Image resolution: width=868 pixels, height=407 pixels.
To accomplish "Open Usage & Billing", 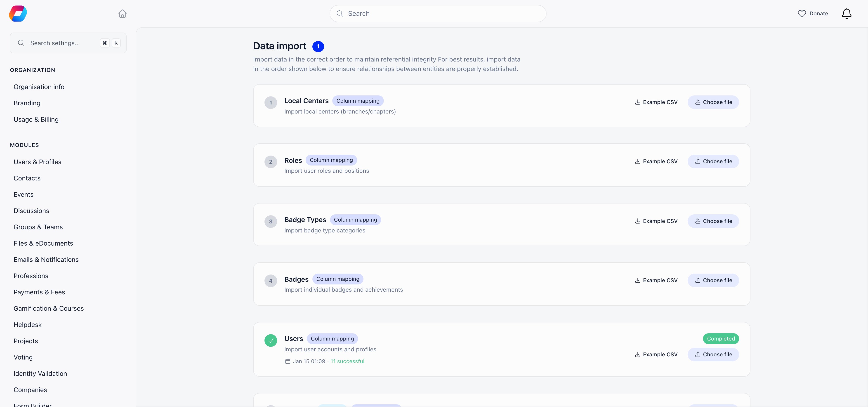I will [x=36, y=119].
